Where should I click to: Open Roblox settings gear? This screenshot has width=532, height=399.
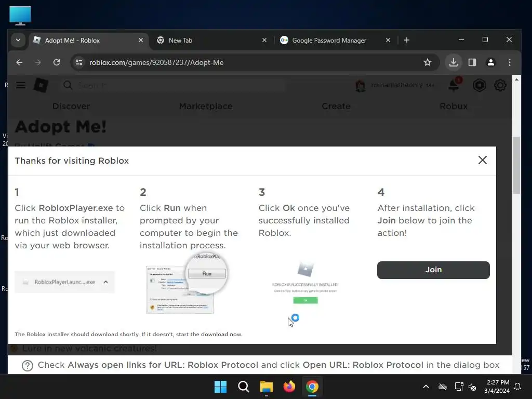pos(500,85)
